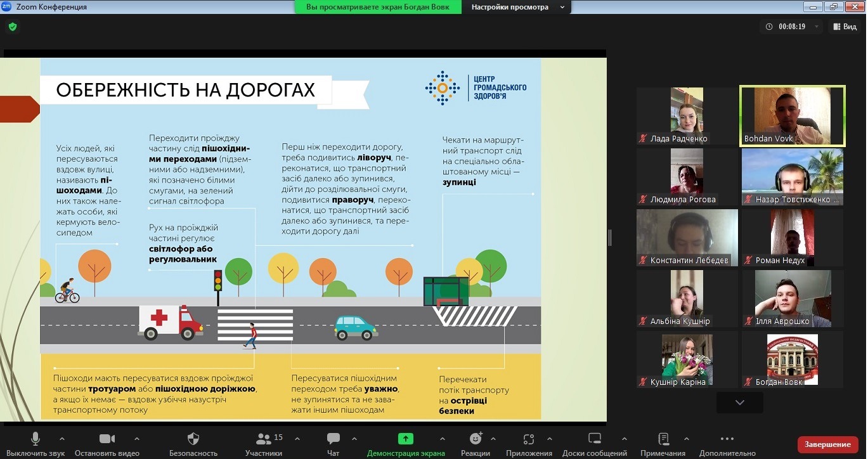Click the green Демонстрация экрана share icon

click(405, 439)
